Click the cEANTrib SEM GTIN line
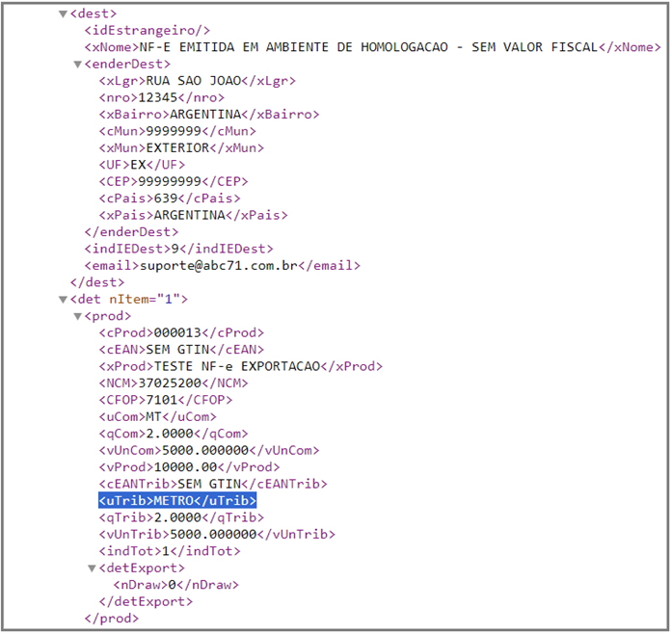 [x=213, y=484]
